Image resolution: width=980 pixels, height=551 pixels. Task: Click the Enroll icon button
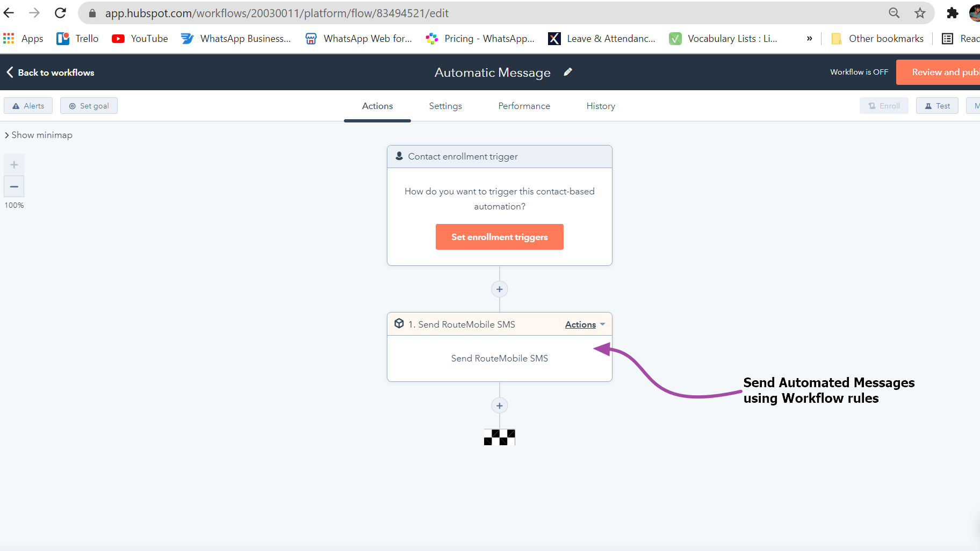[870, 105]
